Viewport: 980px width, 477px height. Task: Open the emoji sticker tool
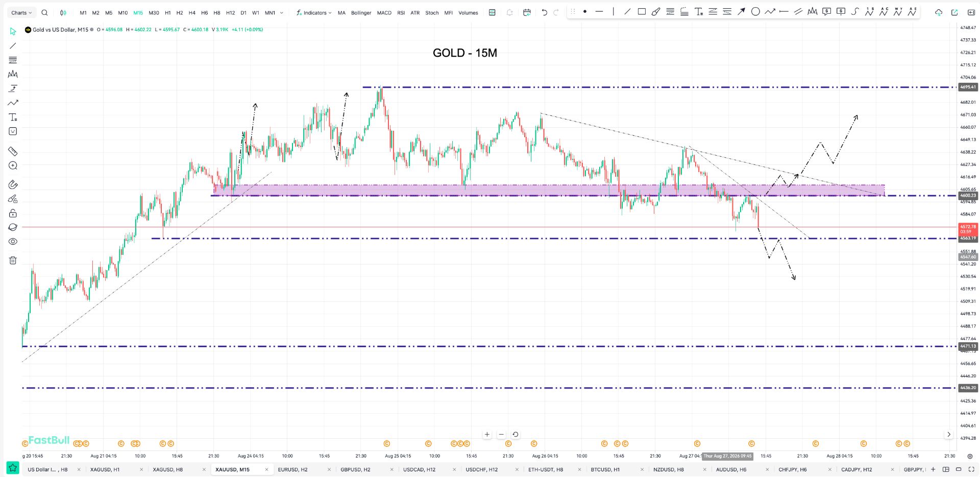(x=13, y=131)
